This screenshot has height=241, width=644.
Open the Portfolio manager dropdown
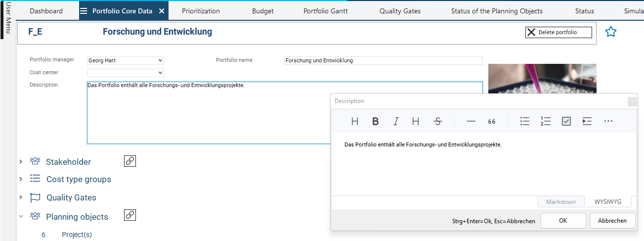(x=126, y=60)
